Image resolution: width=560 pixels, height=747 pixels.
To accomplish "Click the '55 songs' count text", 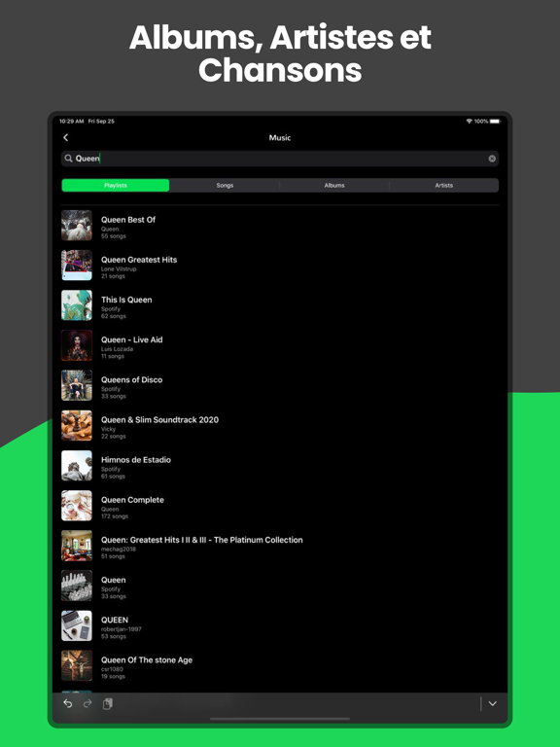I will pyautogui.click(x=114, y=236).
